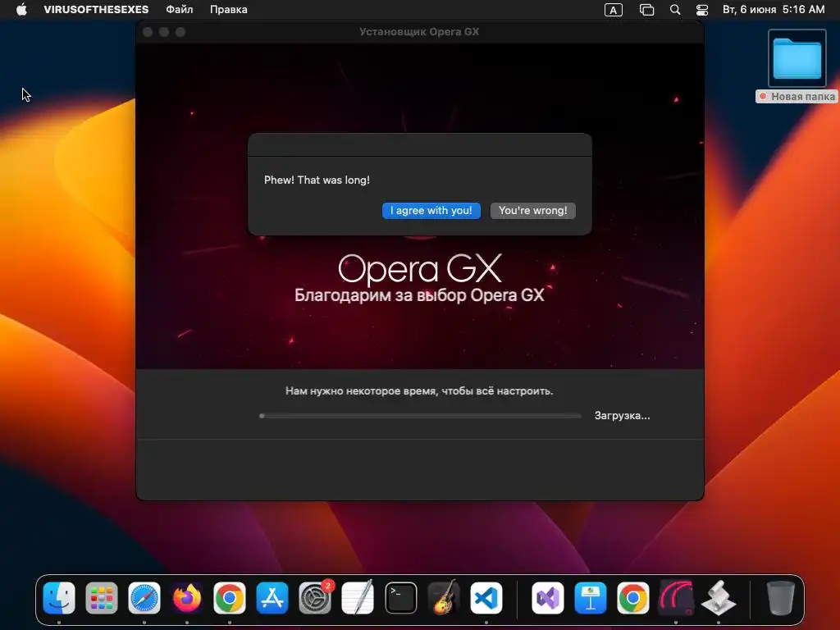This screenshot has height=630, width=840.
Task: Open App Store from the Dock
Action: click(272, 598)
